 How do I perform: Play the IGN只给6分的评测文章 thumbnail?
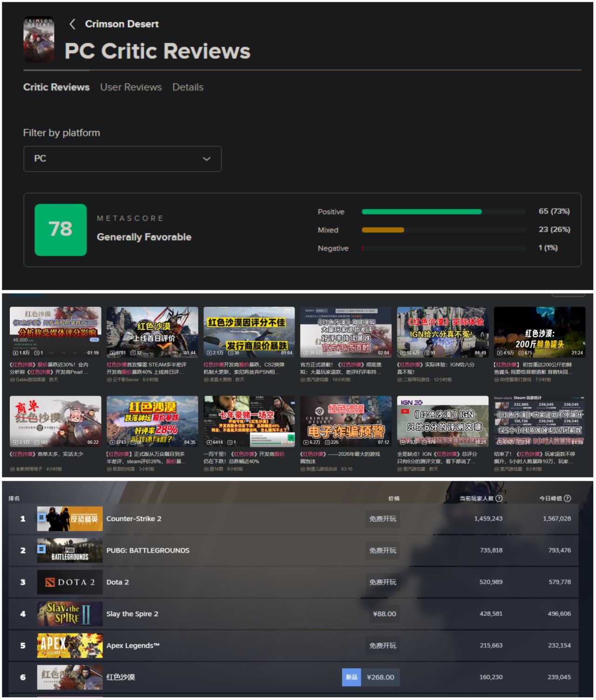click(x=443, y=421)
